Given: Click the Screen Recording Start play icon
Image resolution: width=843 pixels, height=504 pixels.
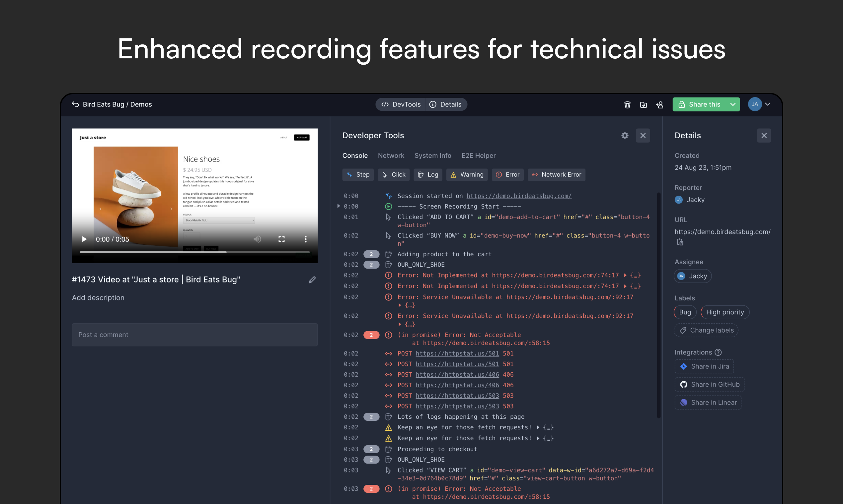Looking at the screenshot, I should 388,207.
